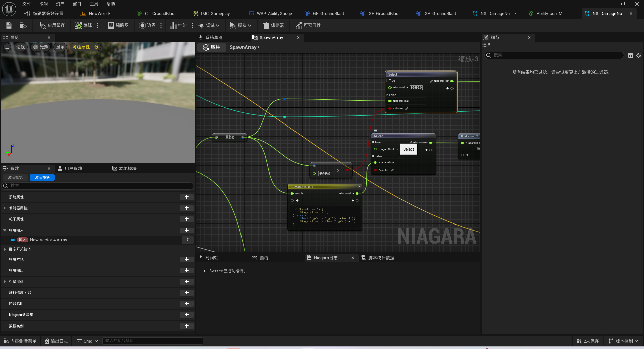644x349 pixels.
Task: Add a Stage Transients parameter
Action: 186,304
